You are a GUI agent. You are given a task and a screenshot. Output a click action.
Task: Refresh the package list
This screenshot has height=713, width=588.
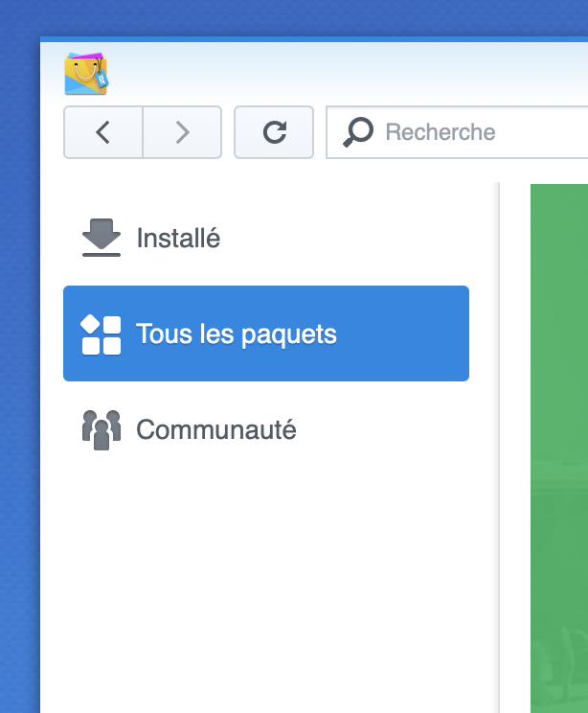click(x=274, y=132)
